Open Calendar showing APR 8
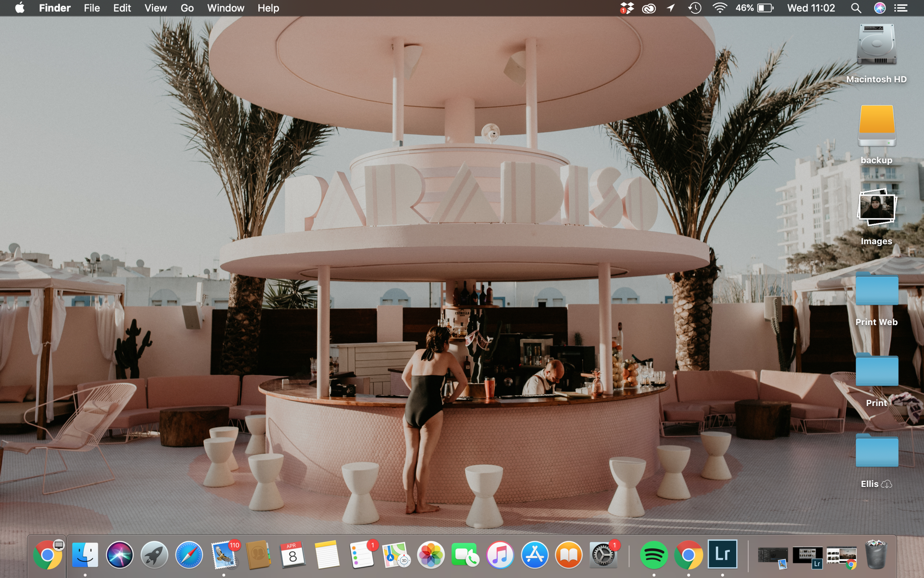This screenshot has height=578, width=924. (x=293, y=555)
